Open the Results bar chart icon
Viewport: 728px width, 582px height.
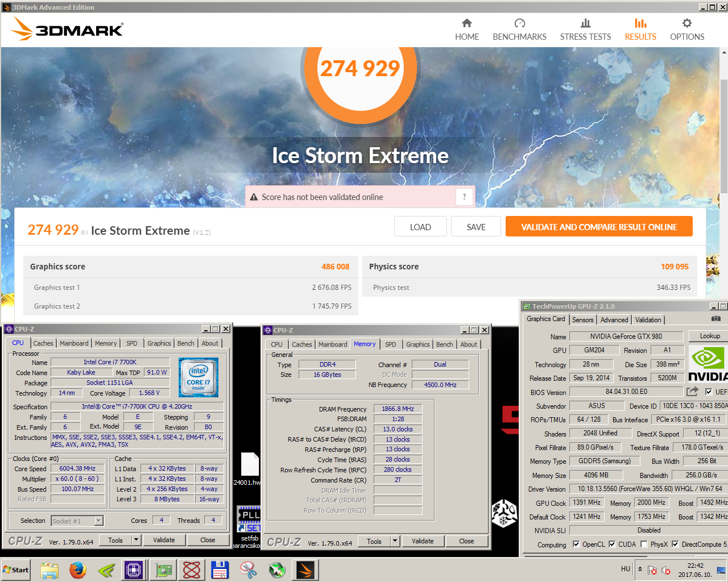[x=640, y=23]
